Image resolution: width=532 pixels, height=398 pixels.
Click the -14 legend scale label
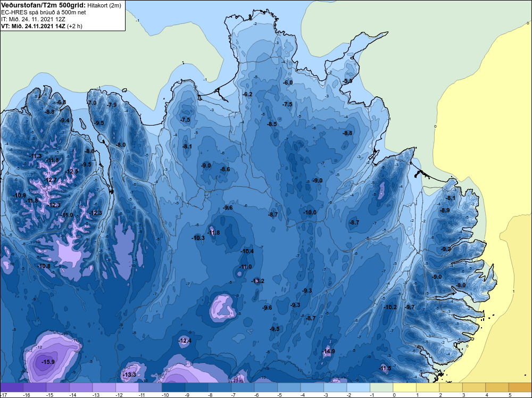[72, 395]
